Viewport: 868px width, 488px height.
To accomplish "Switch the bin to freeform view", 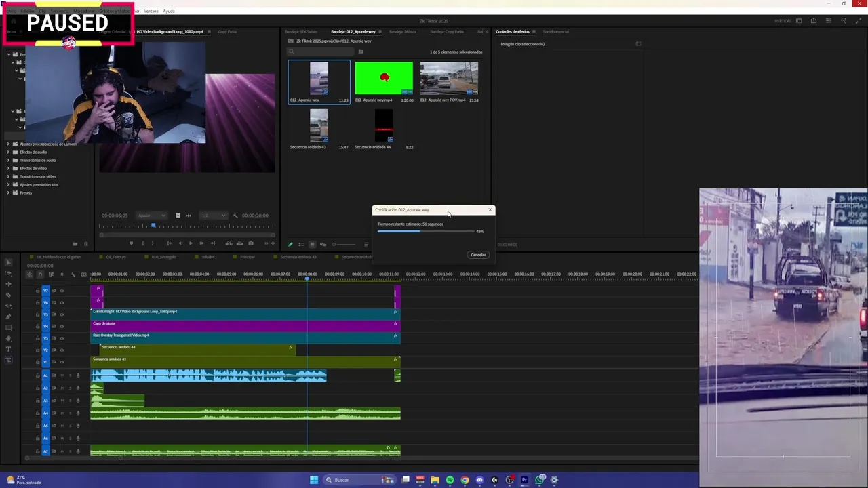I will pos(323,244).
